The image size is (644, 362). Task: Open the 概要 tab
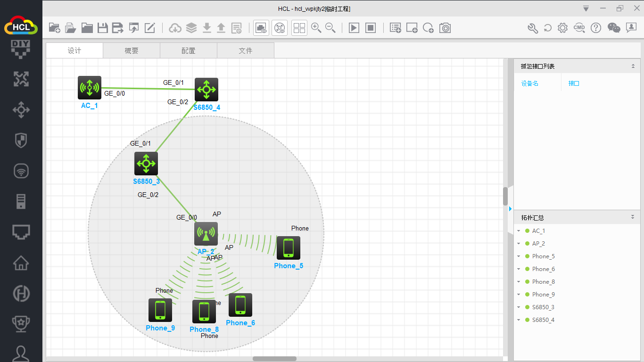[132, 50]
